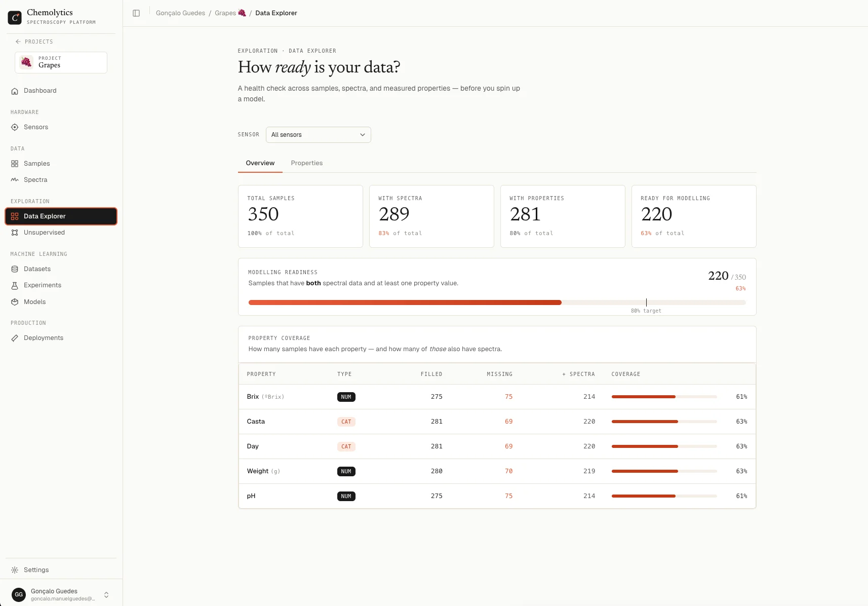The height and width of the screenshot is (606, 868).
Task: Open Datasets under Machine Learning
Action: 61,269
